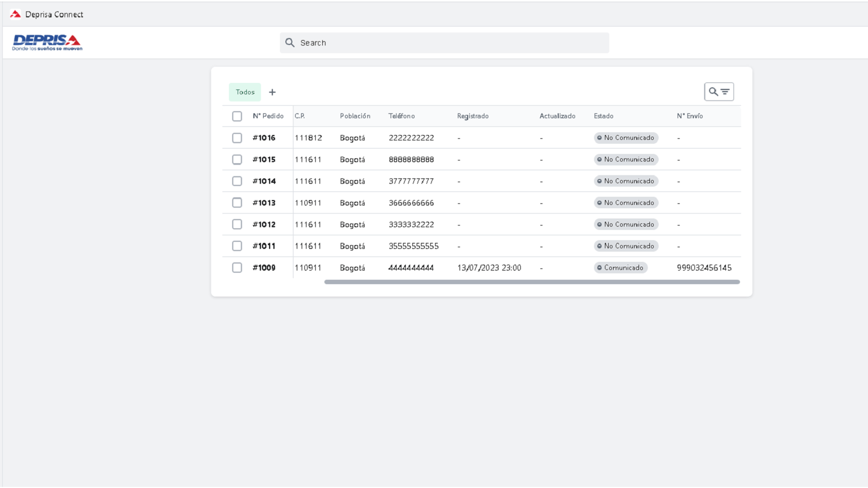Screen dimensions: 868x488
Task: Check the checkbox for order #1015
Action: click(237, 159)
